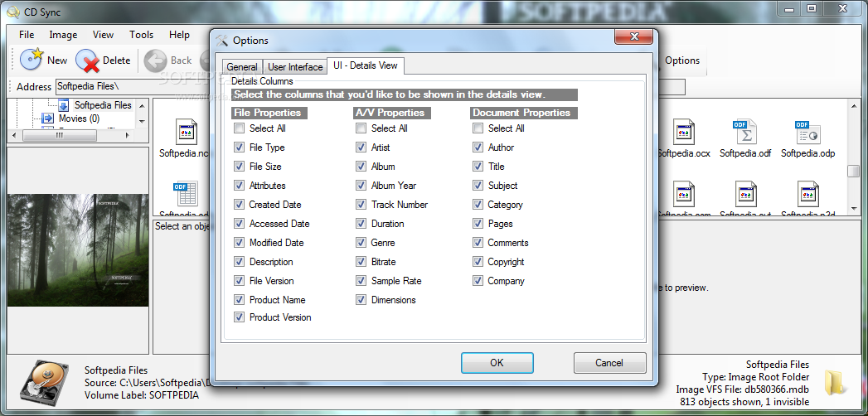Click Cancel in Options dialog

609,363
